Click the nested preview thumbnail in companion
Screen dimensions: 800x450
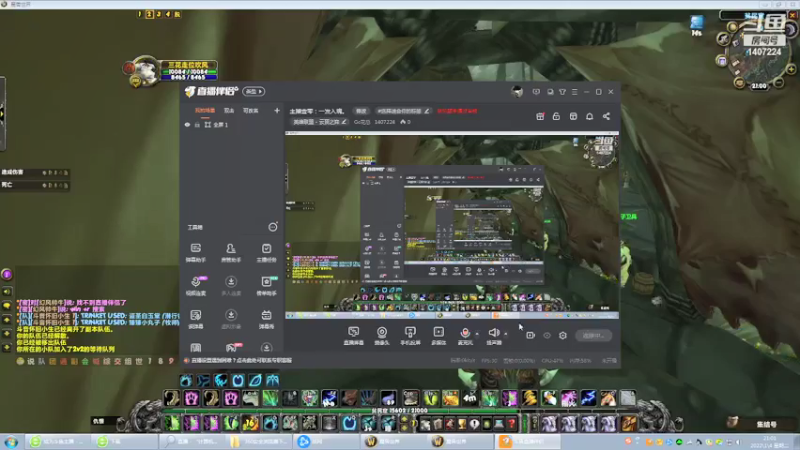coord(452,224)
